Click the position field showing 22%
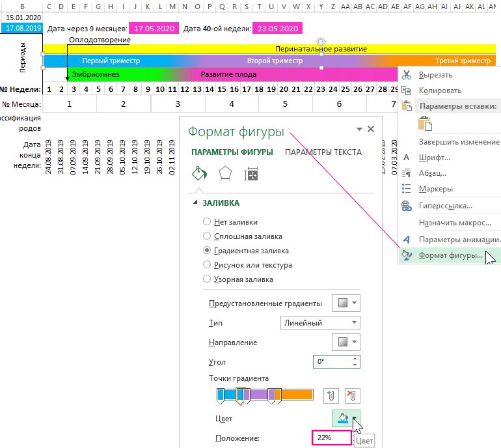The width and height of the screenshot is (501, 448). pos(331,438)
